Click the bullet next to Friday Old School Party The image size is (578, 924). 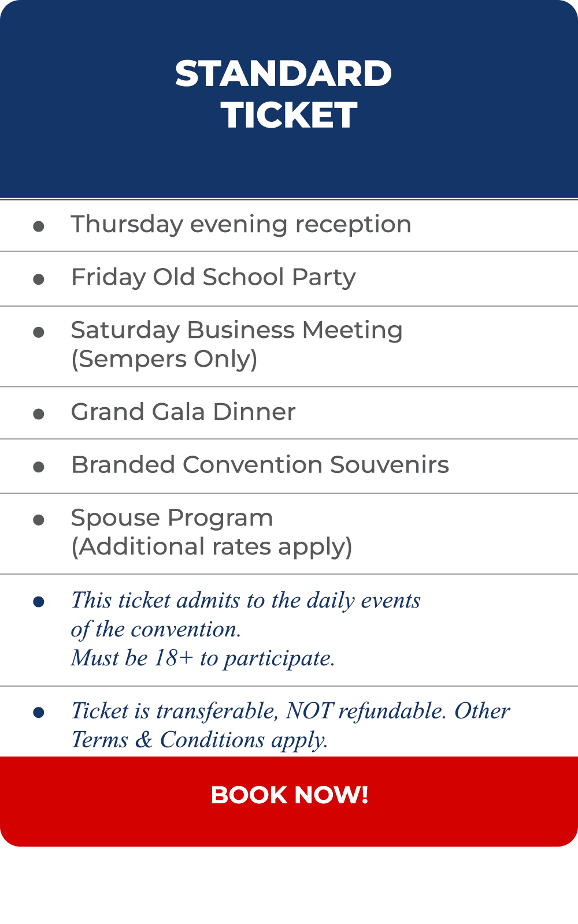39,280
